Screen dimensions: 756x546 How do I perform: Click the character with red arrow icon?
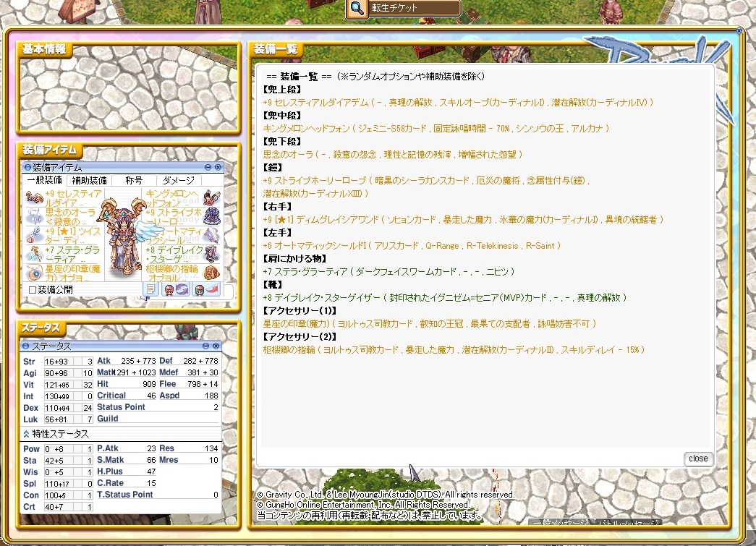click(x=206, y=289)
